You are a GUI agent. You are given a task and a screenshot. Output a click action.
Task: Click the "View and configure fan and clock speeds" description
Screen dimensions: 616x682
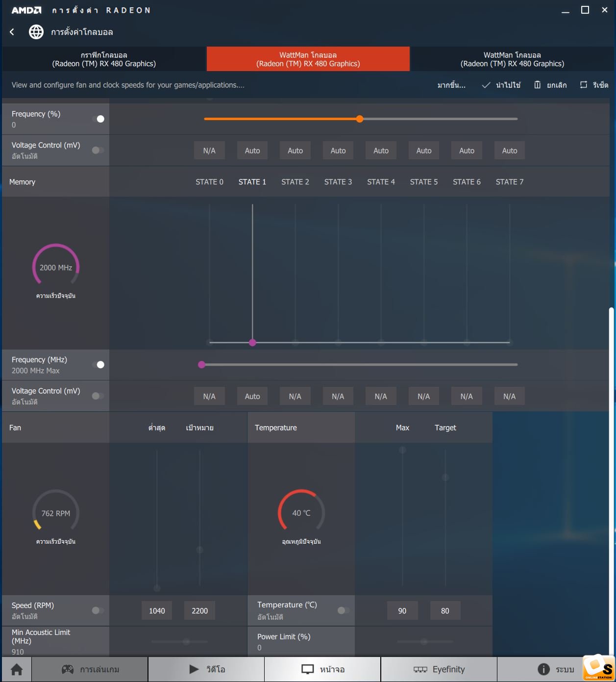click(128, 85)
